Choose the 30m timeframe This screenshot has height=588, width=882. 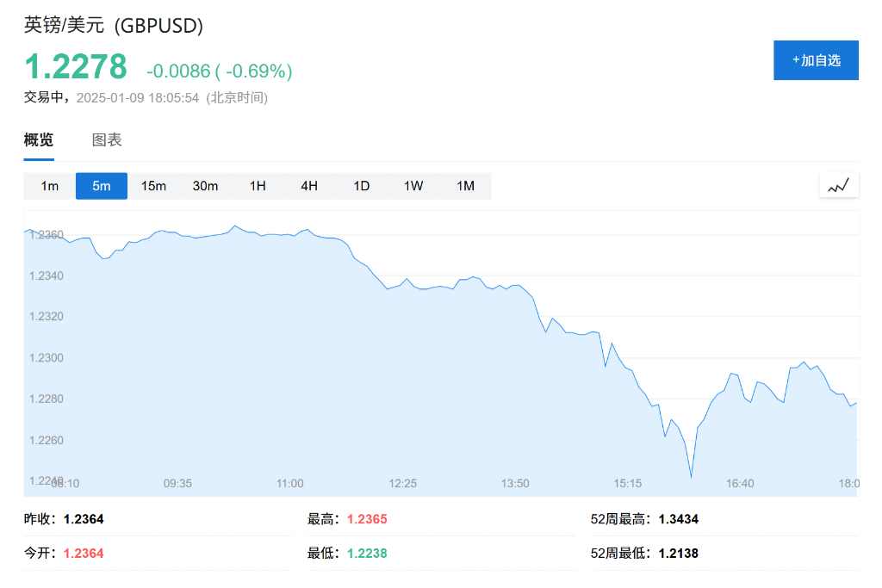coord(205,186)
